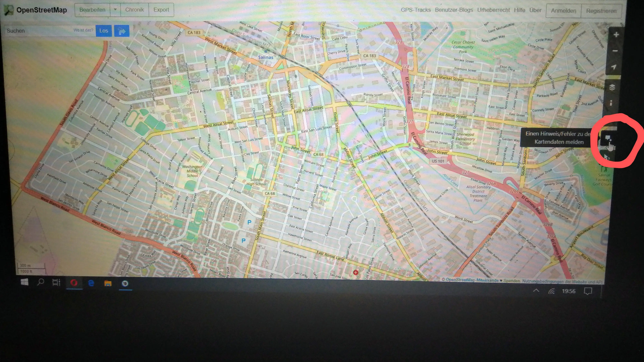The width and height of the screenshot is (644, 362).
Task: Click the 19:56 taskbar clock
Action: [x=568, y=291]
